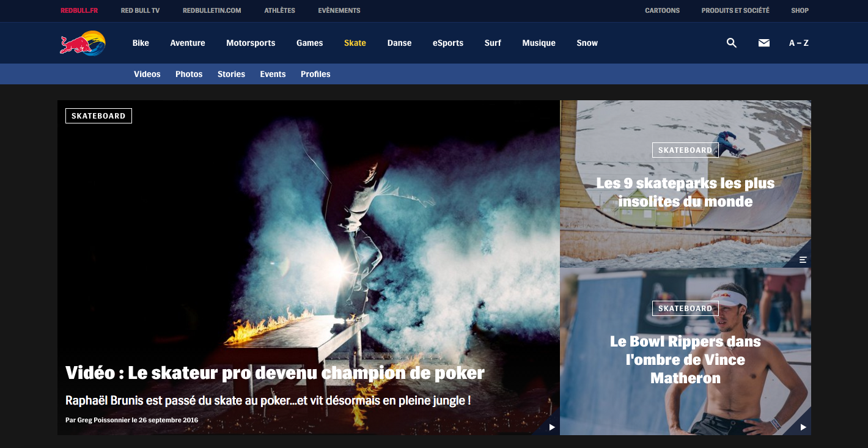This screenshot has width=868, height=448.
Task: Open the Musique section
Action: (539, 43)
